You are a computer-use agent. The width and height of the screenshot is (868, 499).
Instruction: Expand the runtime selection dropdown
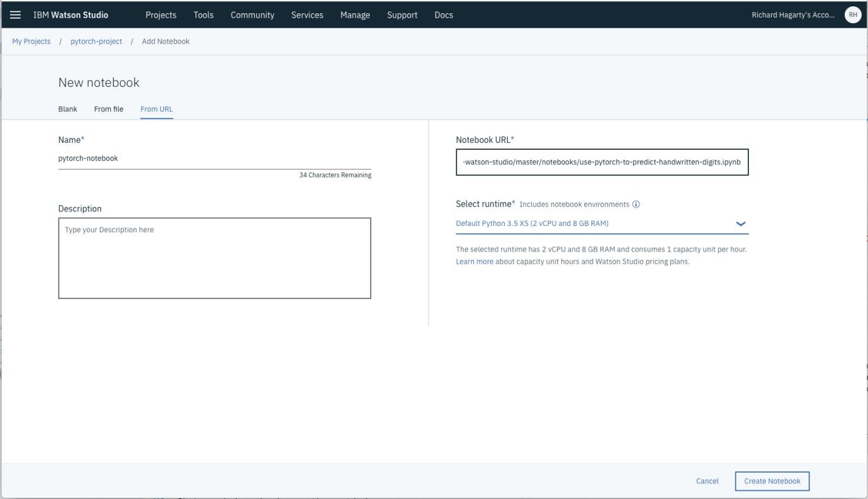[x=741, y=223]
